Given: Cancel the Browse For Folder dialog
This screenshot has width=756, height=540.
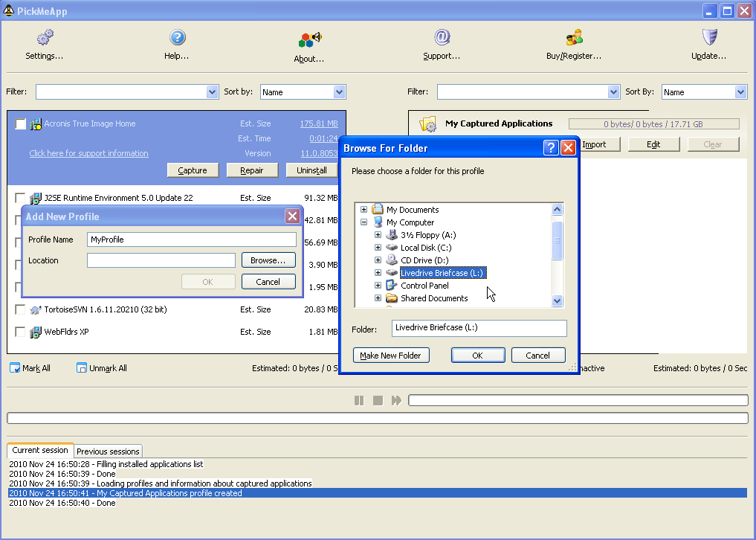Looking at the screenshot, I should [x=538, y=356].
